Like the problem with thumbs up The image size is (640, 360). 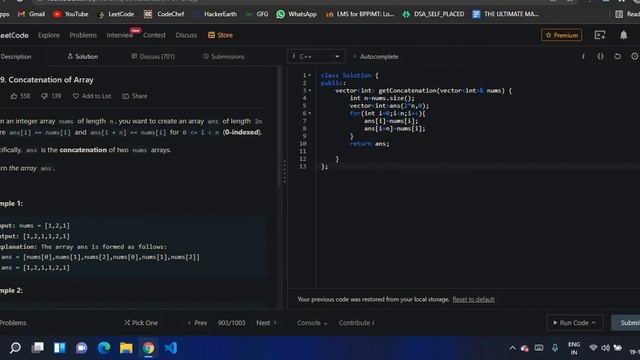(20, 96)
